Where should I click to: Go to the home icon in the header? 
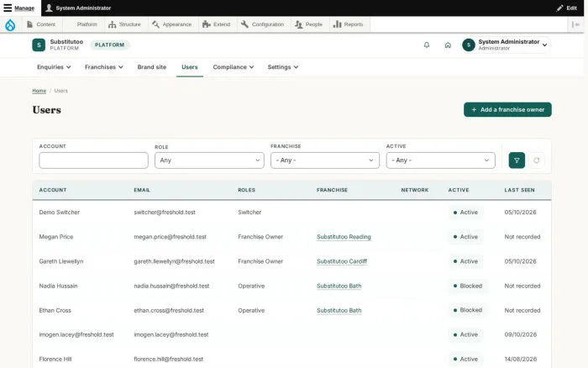pos(448,45)
